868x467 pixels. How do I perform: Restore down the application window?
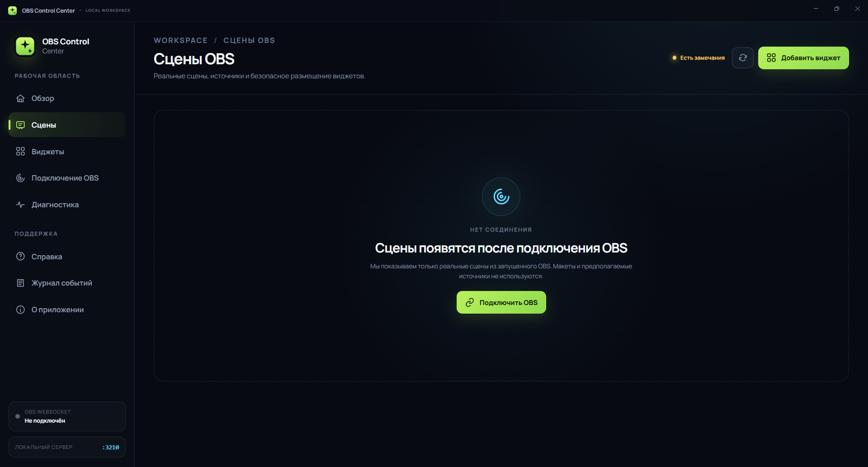837,9
